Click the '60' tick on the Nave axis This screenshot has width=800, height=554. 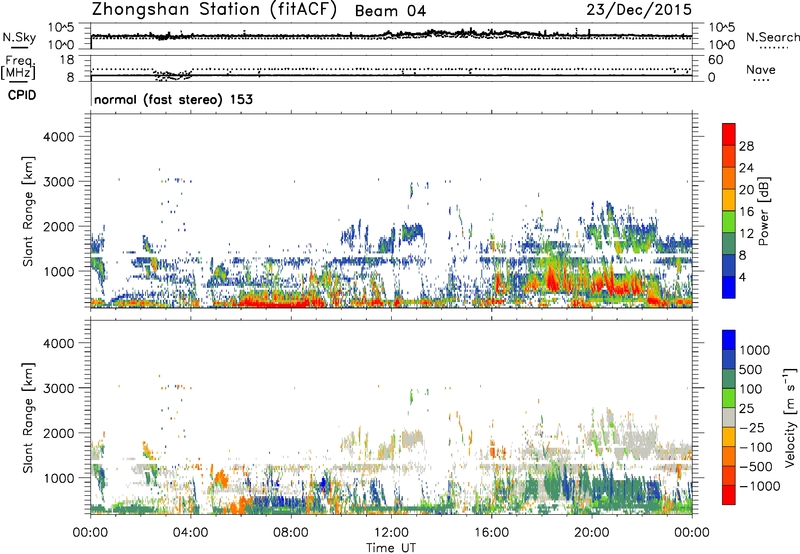(x=715, y=60)
